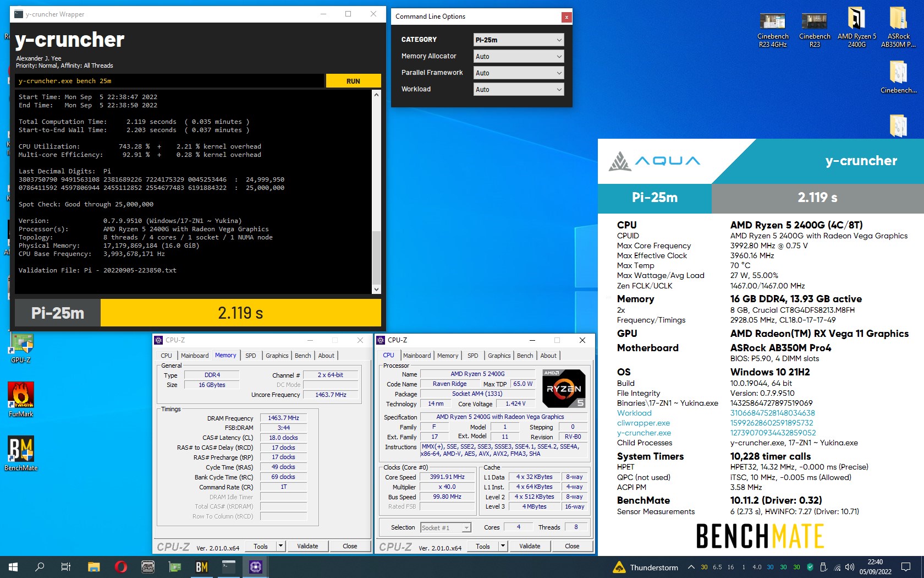
Task: Click the cliwrapper.exe link
Action: (643, 423)
